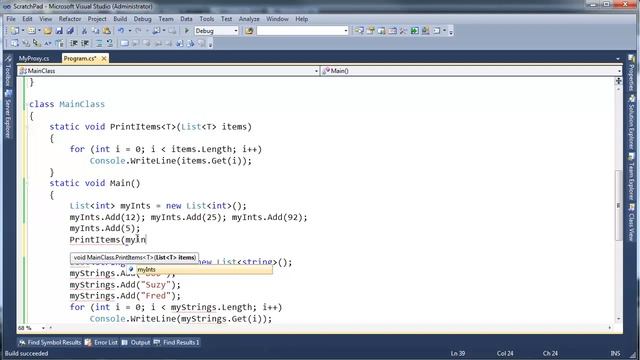Open the Tools menu
This screenshot has width=640, height=360.
pyautogui.click(x=207, y=19)
